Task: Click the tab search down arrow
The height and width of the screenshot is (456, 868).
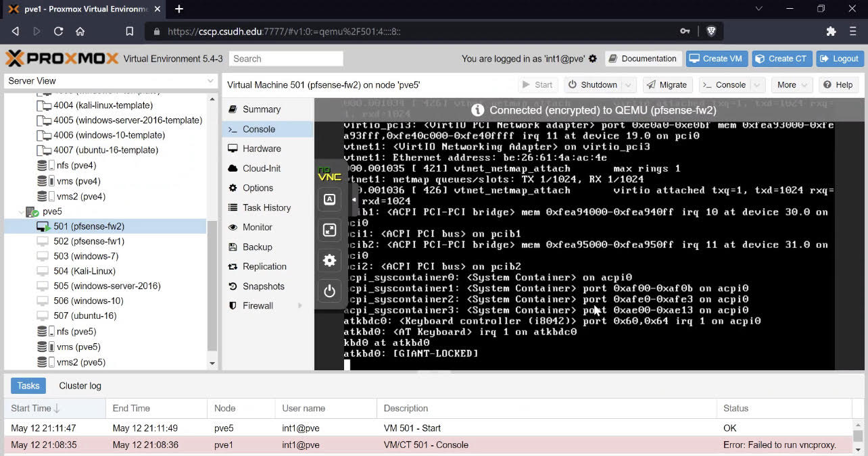Action: pyautogui.click(x=758, y=9)
